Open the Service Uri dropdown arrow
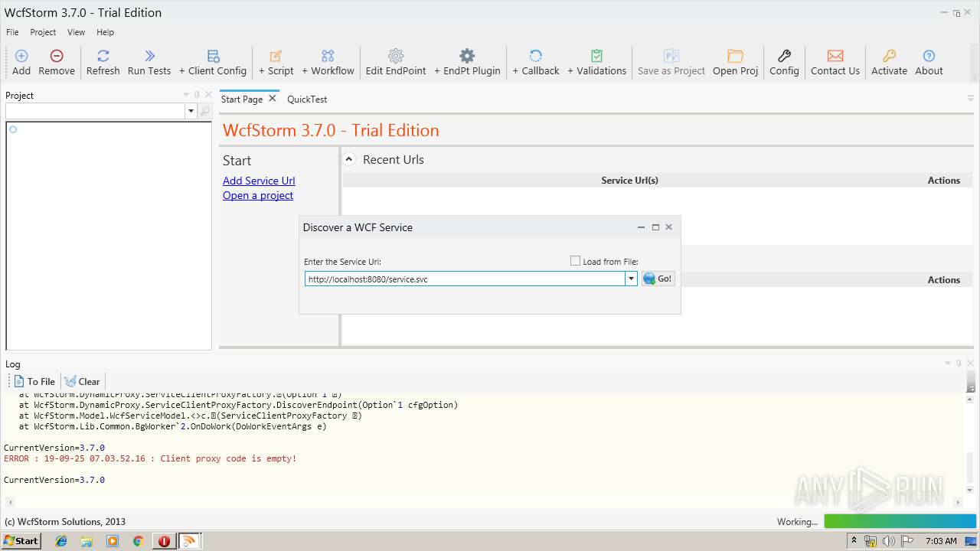The image size is (980, 551). tap(632, 279)
